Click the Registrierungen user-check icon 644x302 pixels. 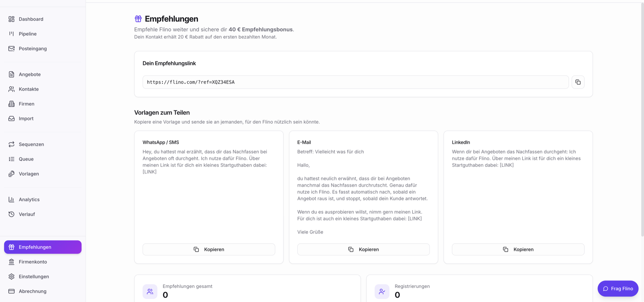382,291
